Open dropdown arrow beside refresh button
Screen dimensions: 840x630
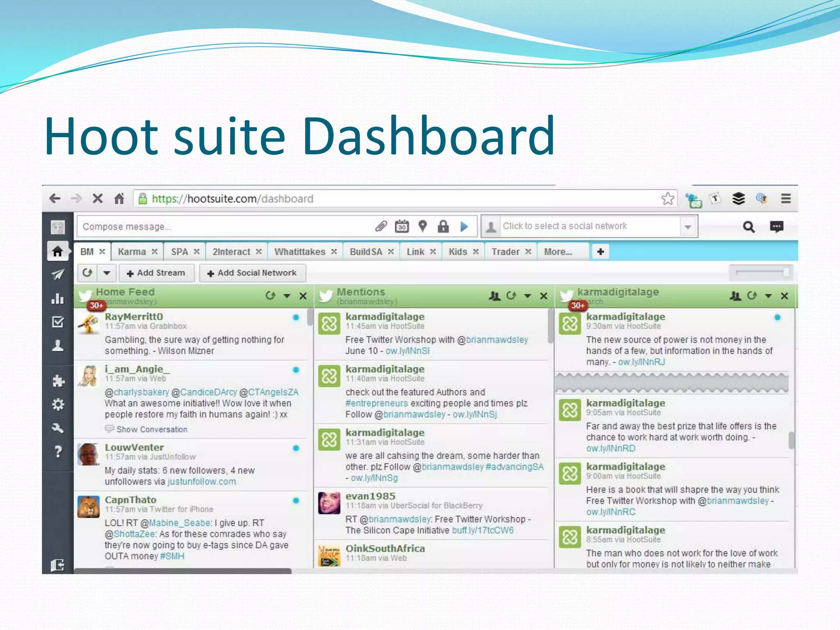107,273
